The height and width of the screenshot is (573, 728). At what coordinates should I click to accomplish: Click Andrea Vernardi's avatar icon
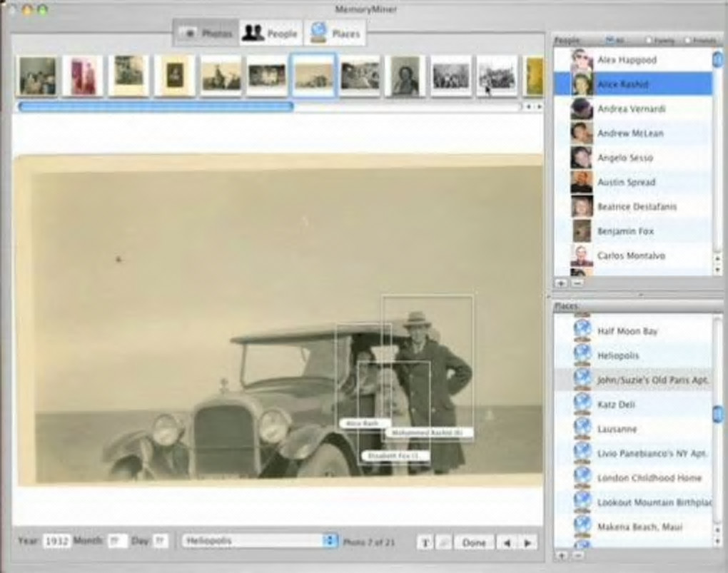(581, 108)
